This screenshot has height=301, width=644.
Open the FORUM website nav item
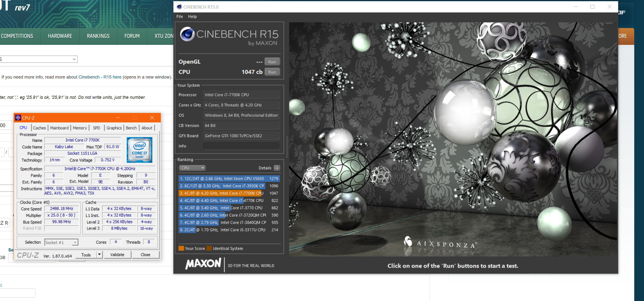tap(132, 36)
